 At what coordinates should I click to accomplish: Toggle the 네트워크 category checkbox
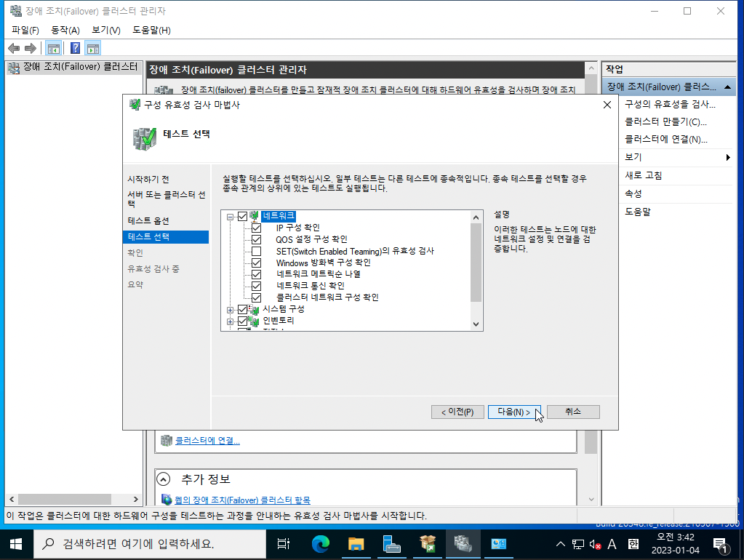click(x=242, y=217)
